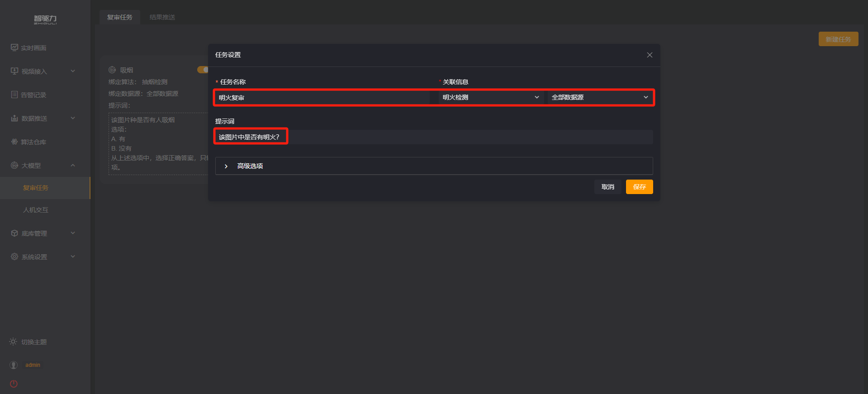
Task: Click the red power logout icon
Action: tap(14, 384)
